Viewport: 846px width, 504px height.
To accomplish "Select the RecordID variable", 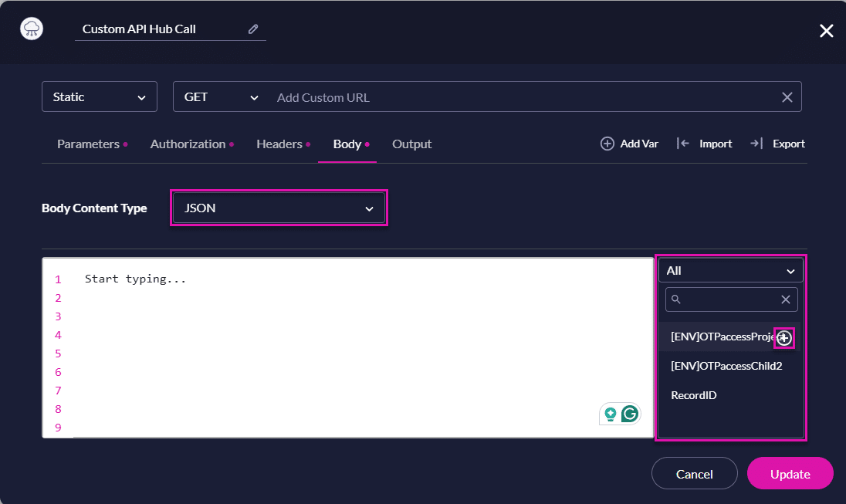I will (692, 394).
